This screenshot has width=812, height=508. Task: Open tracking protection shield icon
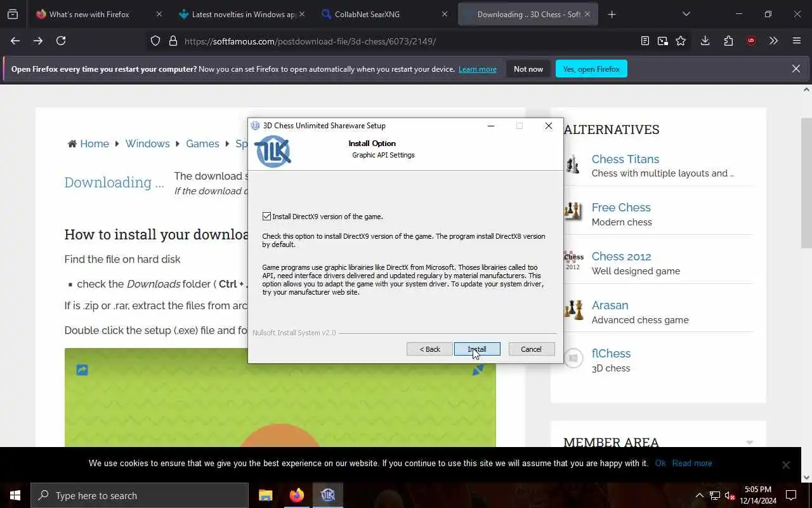155,41
